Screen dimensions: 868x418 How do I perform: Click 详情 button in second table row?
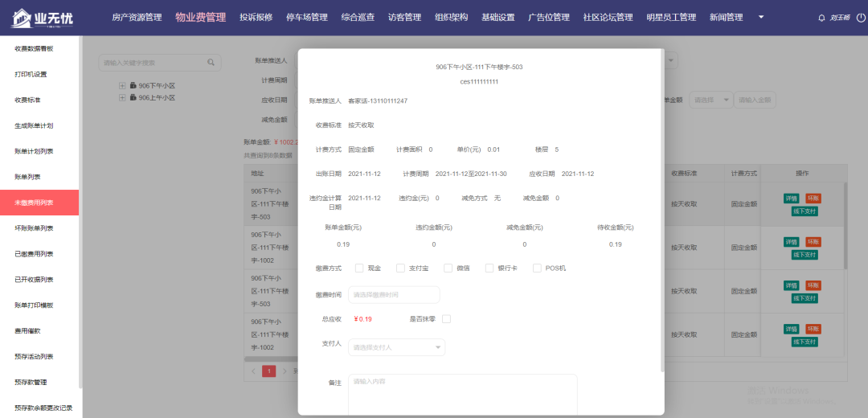click(x=792, y=242)
